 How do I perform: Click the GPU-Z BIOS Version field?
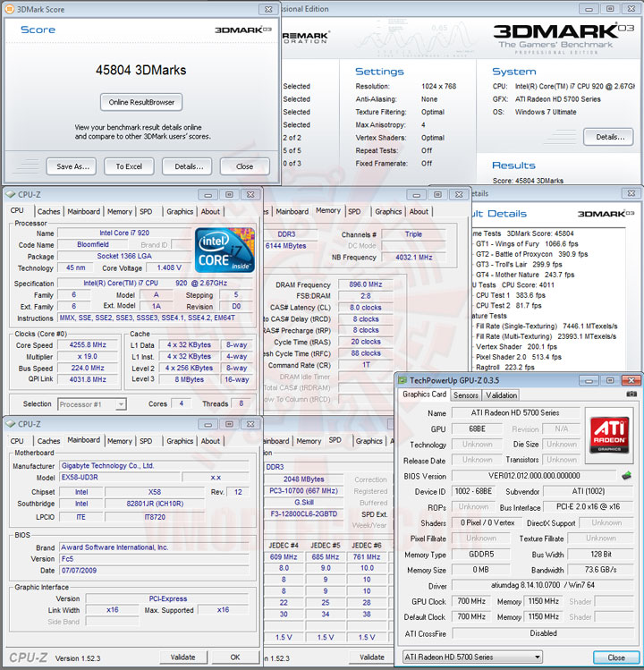(534, 476)
